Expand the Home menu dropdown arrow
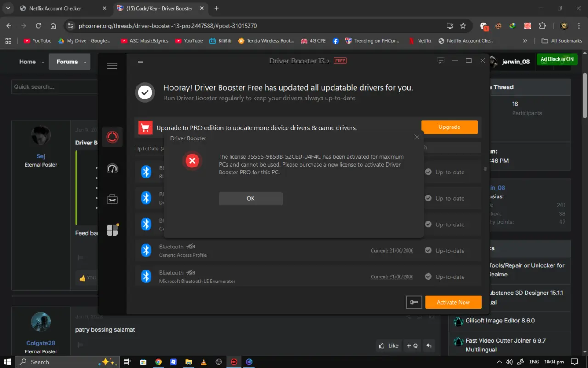 click(x=43, y=62)
